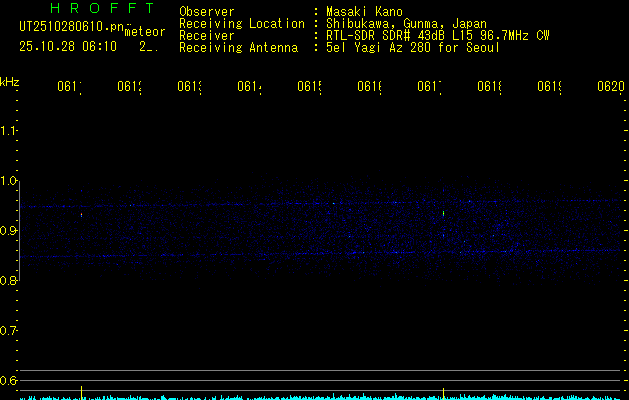The image size is (629, 400).
Task: Click the 0.6 kHz frequency axis label
Action: [9, 380]
